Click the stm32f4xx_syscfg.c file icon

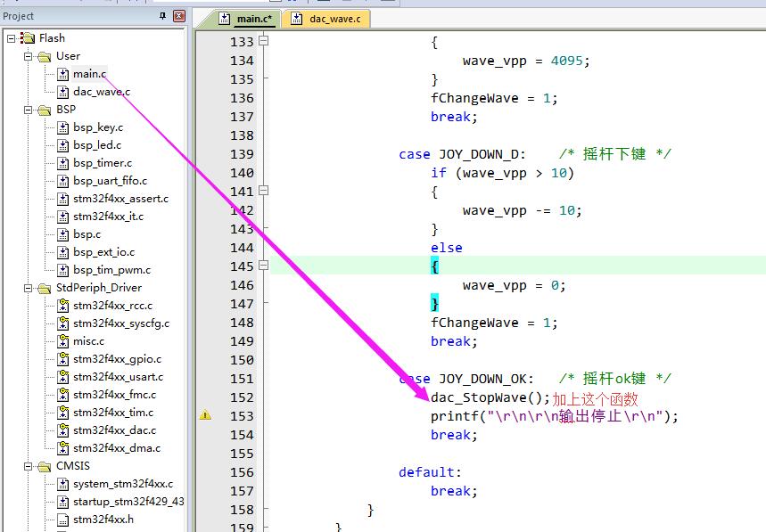62,323
